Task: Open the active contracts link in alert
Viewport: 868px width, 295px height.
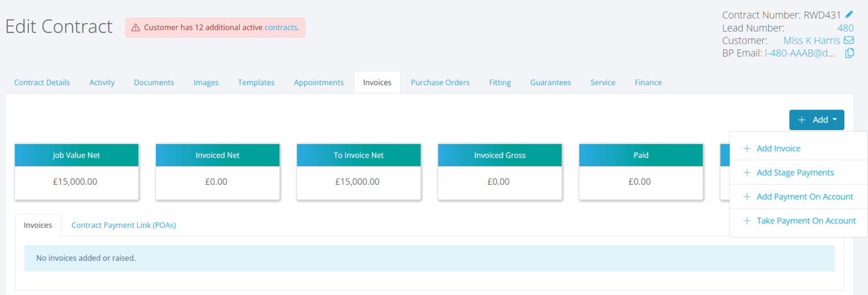Action: (x=280, y=27)
